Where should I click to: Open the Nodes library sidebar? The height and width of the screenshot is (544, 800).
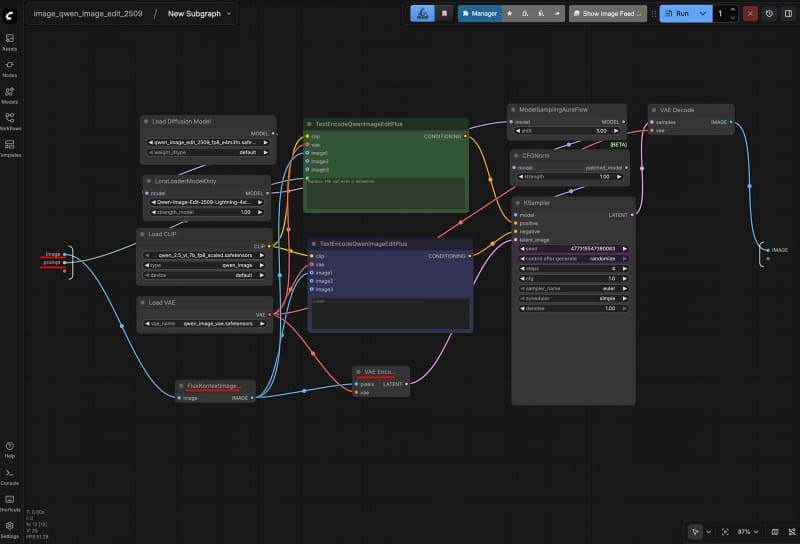click(x=10, y=69)
